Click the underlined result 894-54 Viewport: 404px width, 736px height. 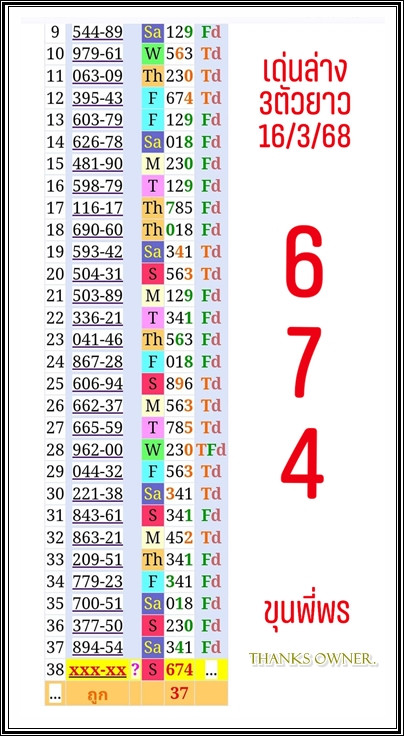pyautogui.click(x=98, y=647)
